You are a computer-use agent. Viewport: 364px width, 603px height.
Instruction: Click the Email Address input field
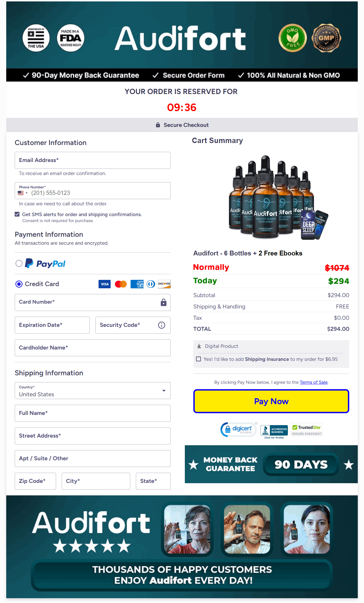pyautogui.click(x=93, y=160)
